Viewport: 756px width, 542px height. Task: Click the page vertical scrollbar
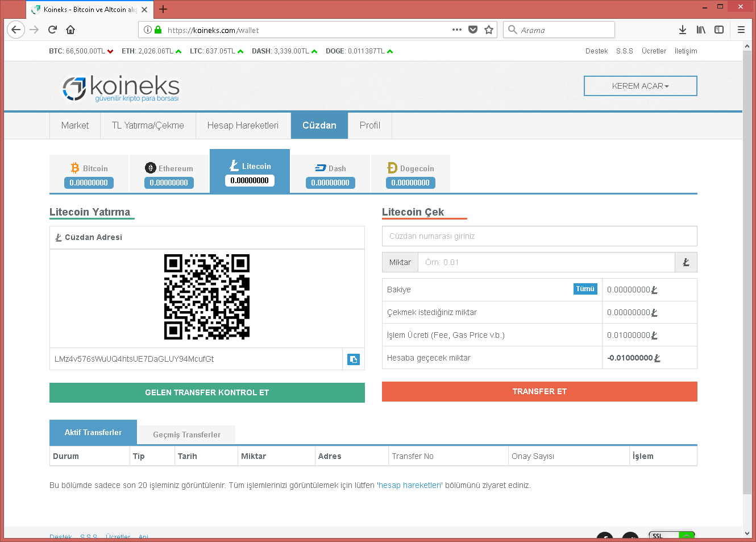pyautogui.click(x=747, y=273)
